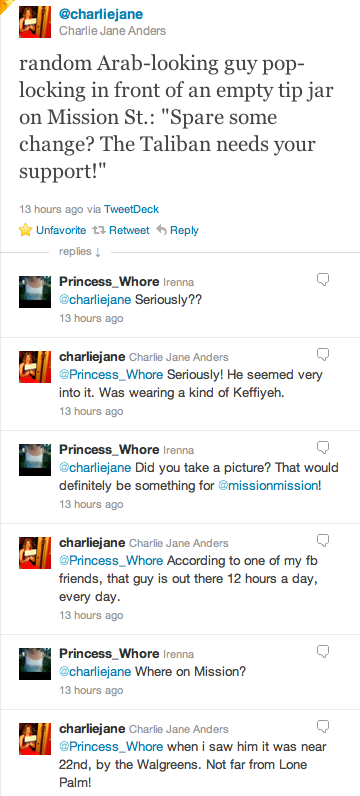Click speech bubble on '12 hours a day' reply
Image resolution: width=360 pixels, height=796 pixels.
pyautogui.click(x=323, y=540)
